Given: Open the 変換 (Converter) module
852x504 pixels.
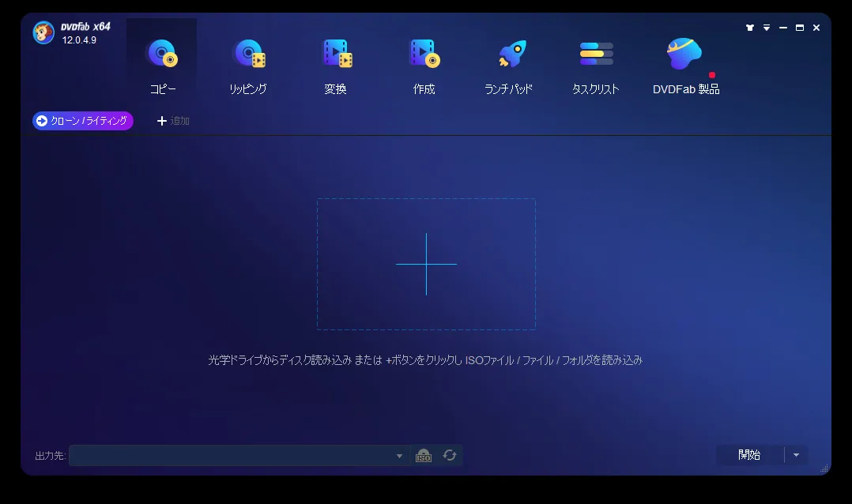Looking at the screenshot, I should 336,66.
